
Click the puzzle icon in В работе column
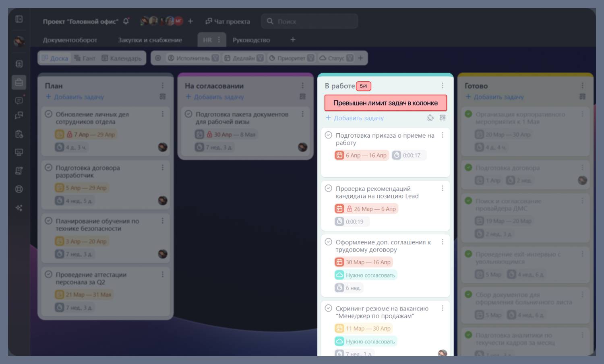pos(430,118)
